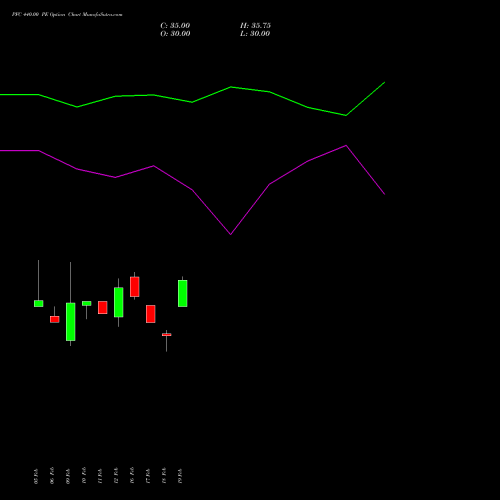Click the red candlestick above 17 Feb

pyautogui.click(x=150, y=314)
